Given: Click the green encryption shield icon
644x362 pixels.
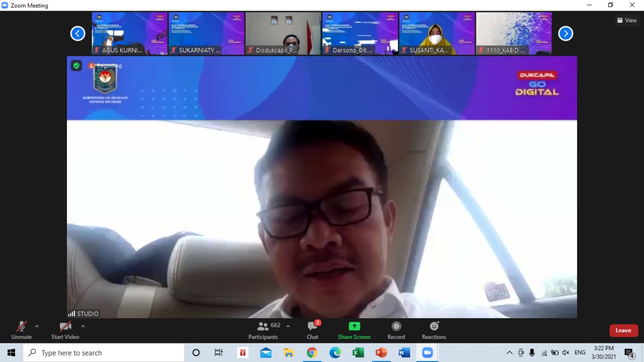Looking at the screenshot, I should coord(76,65).
